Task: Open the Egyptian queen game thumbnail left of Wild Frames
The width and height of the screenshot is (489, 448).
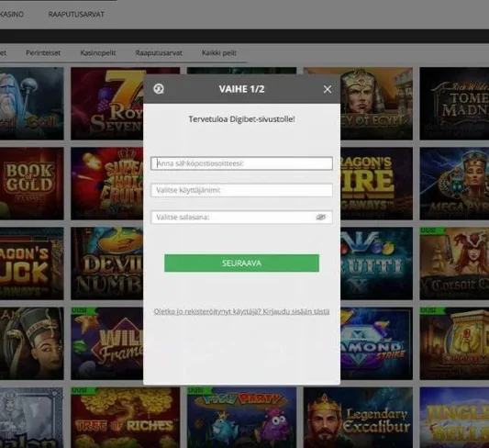Action: pyautogui.click(x=31, y=343)
